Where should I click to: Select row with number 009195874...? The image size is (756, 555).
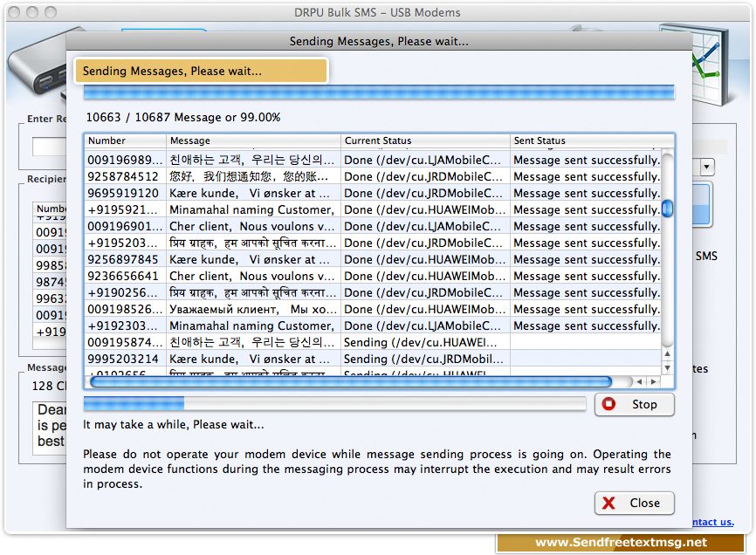[372, 343]
